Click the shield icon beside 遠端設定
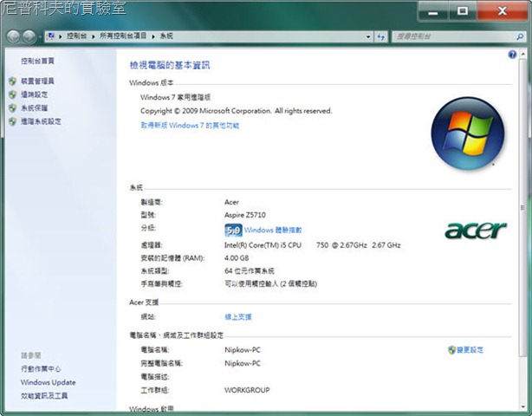The height and width of the screenshot is (416, 532). pos(12,94)
